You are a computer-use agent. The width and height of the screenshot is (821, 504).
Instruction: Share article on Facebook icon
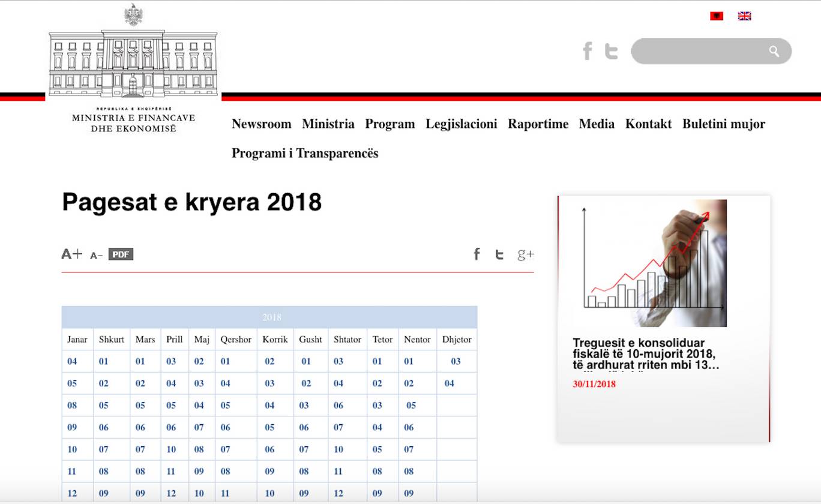click(477, 254)
